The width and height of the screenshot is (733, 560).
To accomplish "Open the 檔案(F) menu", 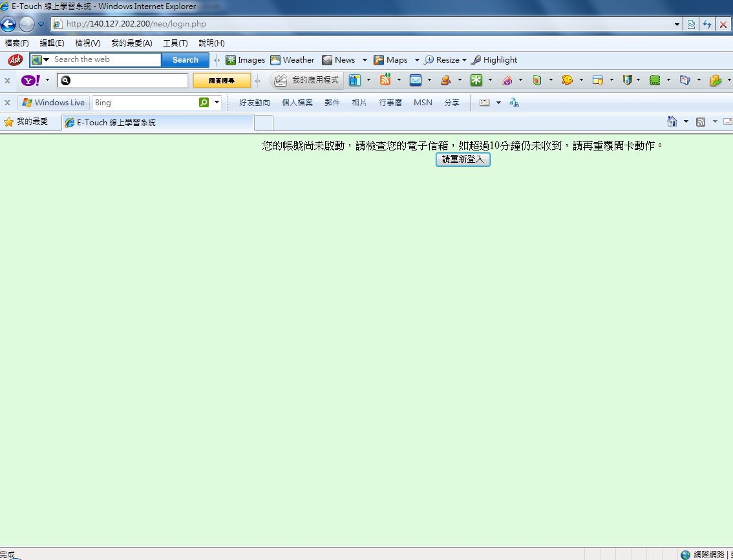I will 17,43.
